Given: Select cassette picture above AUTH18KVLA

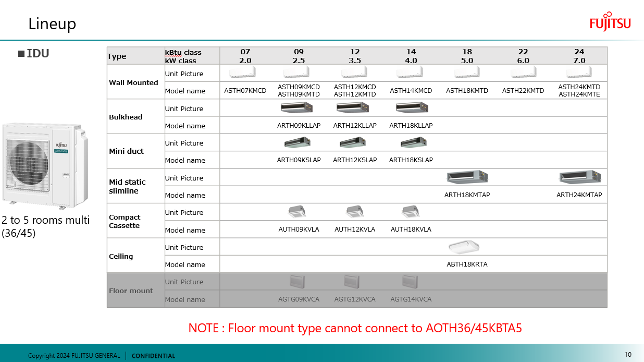Looking at the screenshot, I should 411,211.
